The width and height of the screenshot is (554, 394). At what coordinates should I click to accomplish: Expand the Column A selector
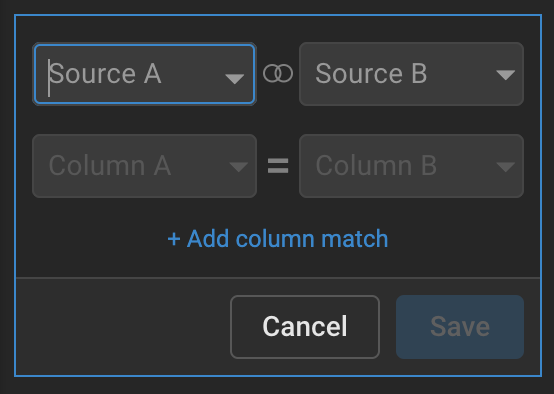(144, 166)
